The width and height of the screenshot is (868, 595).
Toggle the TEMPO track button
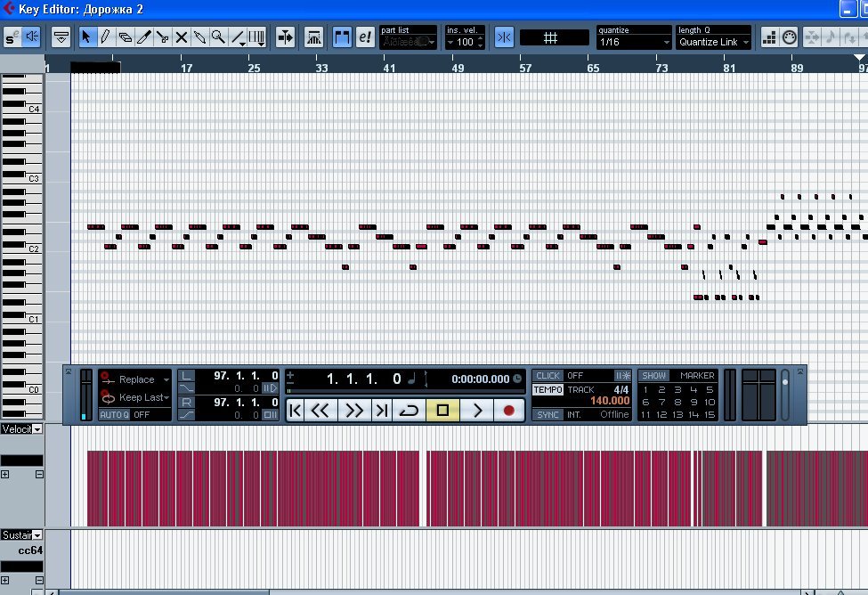point(548,389)
